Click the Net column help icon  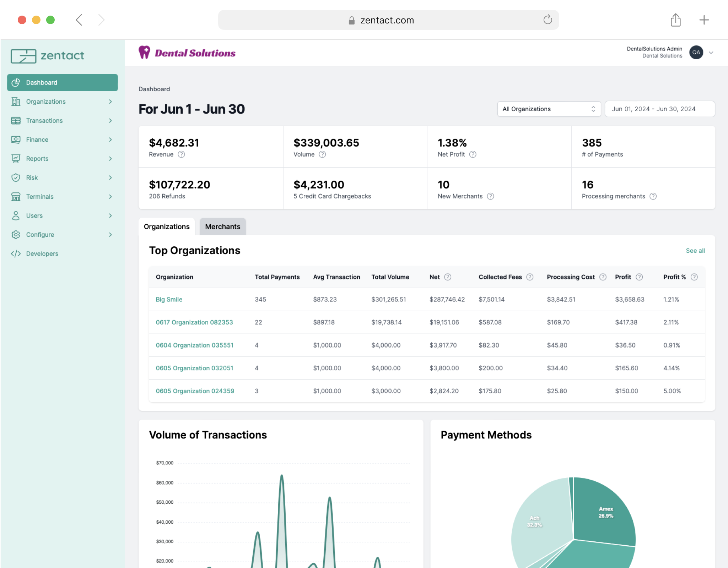[448, 277]
